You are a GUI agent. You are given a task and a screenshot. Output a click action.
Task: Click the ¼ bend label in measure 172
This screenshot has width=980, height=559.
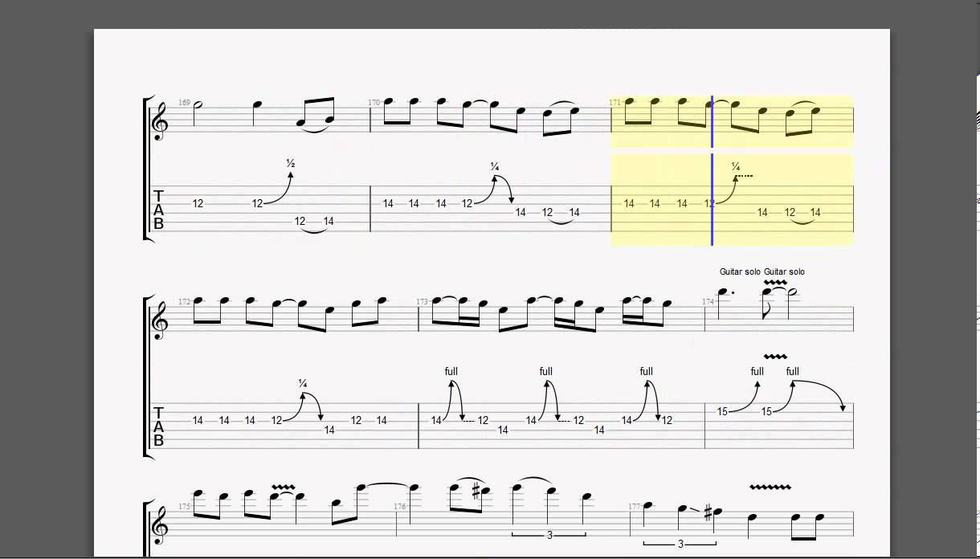coord(303,383)
